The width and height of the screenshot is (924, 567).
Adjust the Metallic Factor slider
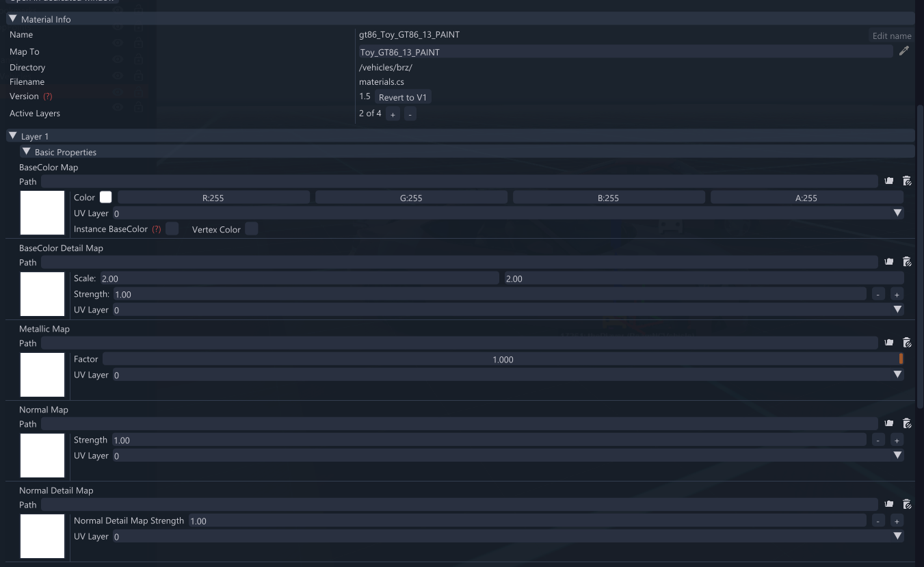click(503, 359)
